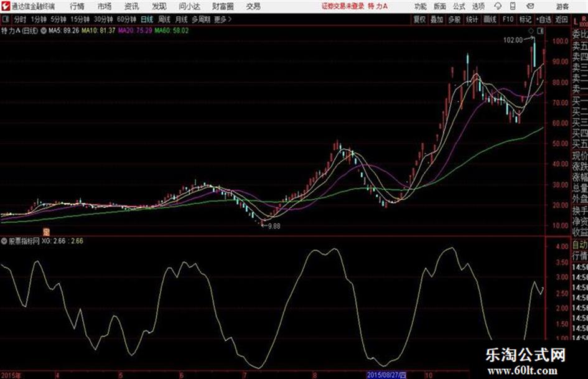The width and height of the screenshot is (588, 379).
Task: Click the highlighted 2015/08/27 date marker
Action: tap(386, 375)
